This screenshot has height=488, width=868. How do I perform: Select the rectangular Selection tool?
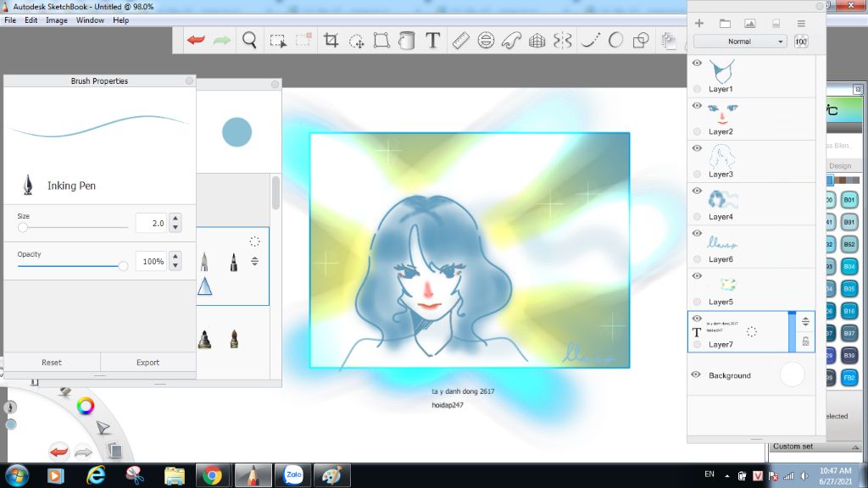point(278,41)
